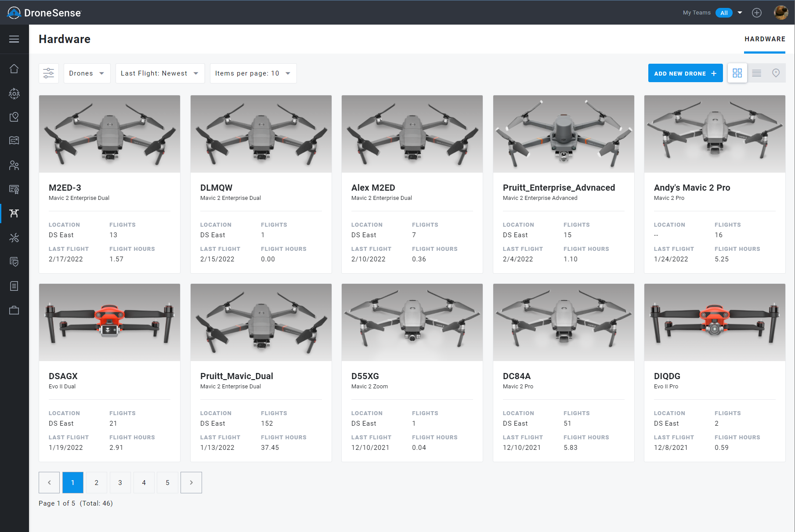Open the hamburger navigation menu
Image resolution: width=795 pixels, height=532 pixels.
14,39
